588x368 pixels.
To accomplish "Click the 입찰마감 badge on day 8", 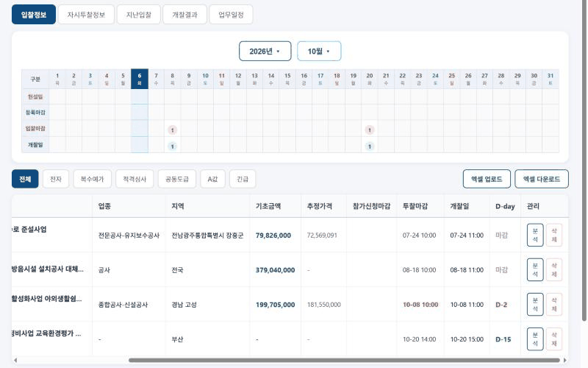I will [173, 130].
